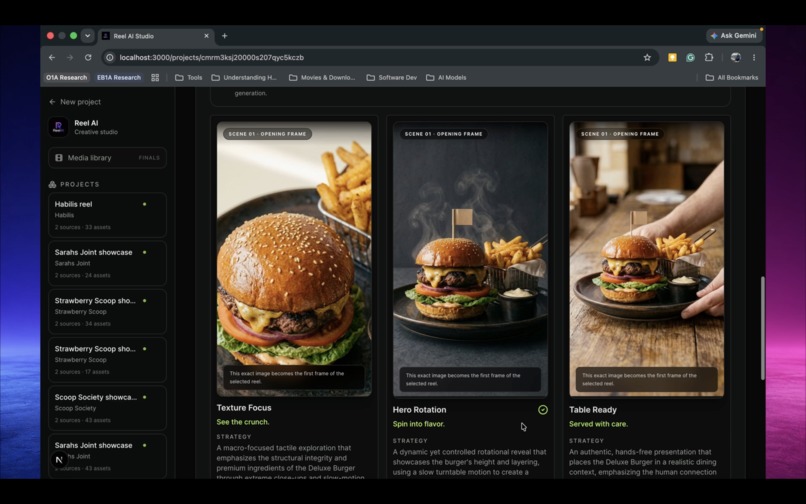806x504 pixels.
Task: Open the yellow extension icon in the toolbar
Action: 672,58
